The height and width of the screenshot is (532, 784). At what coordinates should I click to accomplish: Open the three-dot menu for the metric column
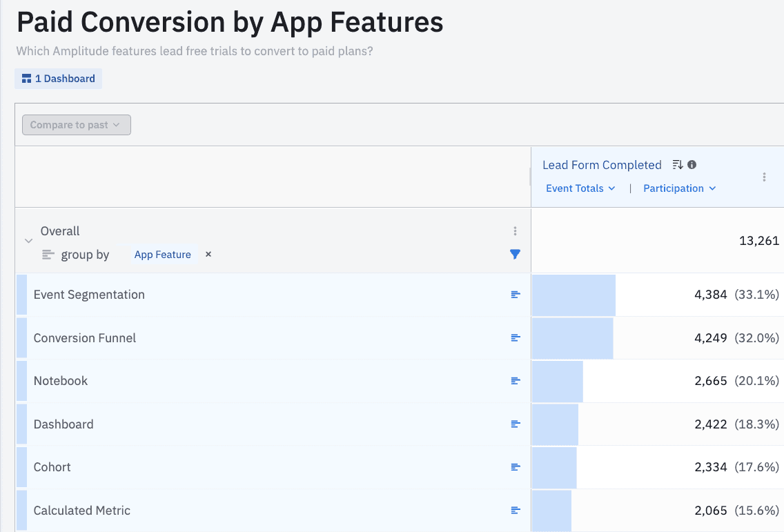click(x=764, y=177)
